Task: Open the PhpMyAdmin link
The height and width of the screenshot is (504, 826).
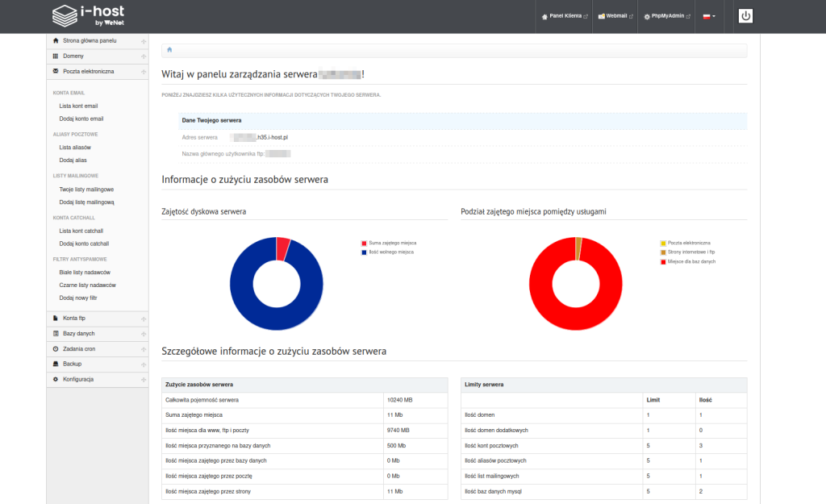Action: 668,16
